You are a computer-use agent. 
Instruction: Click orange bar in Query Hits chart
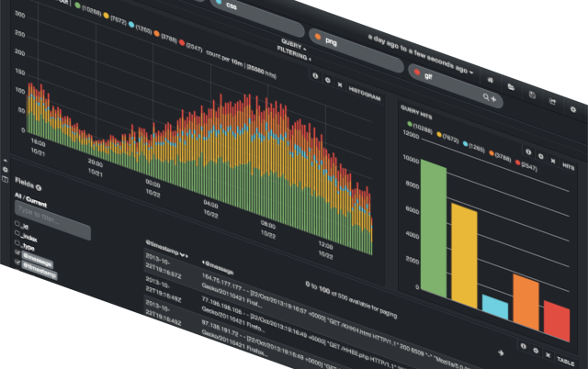point(526,302)
